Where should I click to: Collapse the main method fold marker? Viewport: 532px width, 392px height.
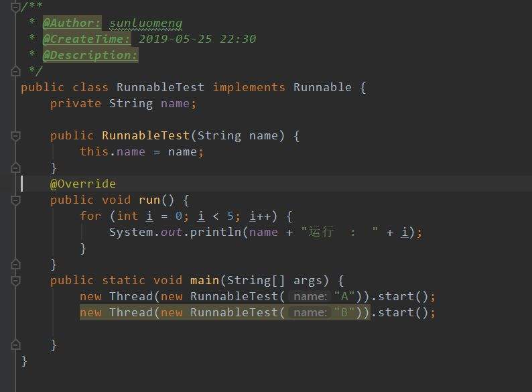(15, 280)
